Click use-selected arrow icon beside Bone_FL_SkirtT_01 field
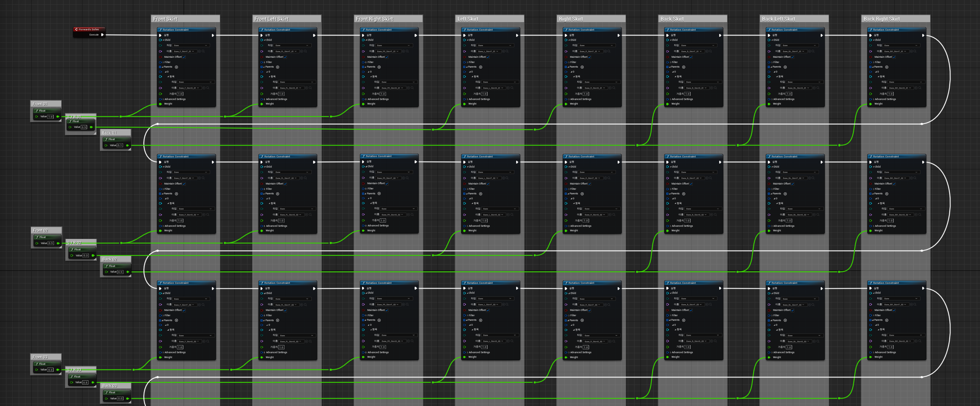The image size is (980, 406). pos(301,51)
